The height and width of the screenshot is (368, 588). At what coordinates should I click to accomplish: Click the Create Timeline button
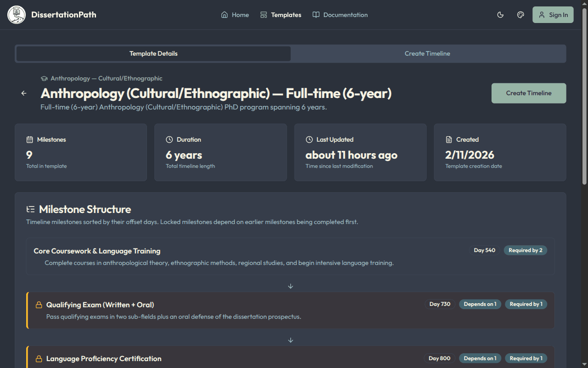(x=528, y=93)
